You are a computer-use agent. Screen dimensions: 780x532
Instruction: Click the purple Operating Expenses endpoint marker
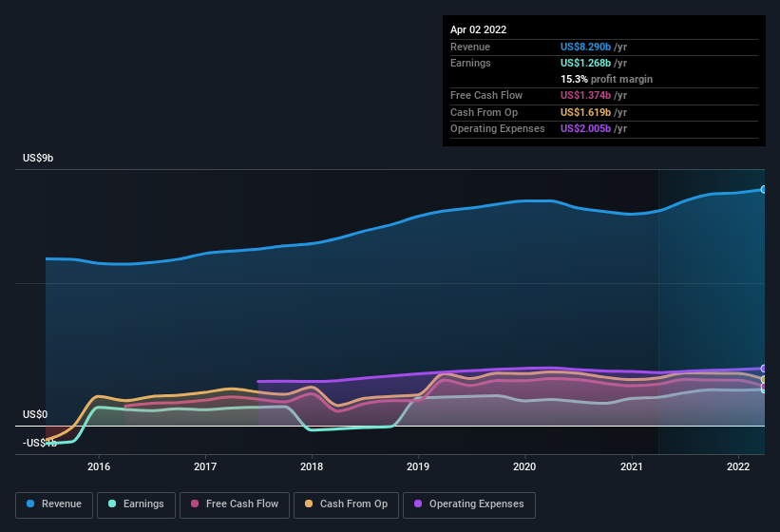763,369
